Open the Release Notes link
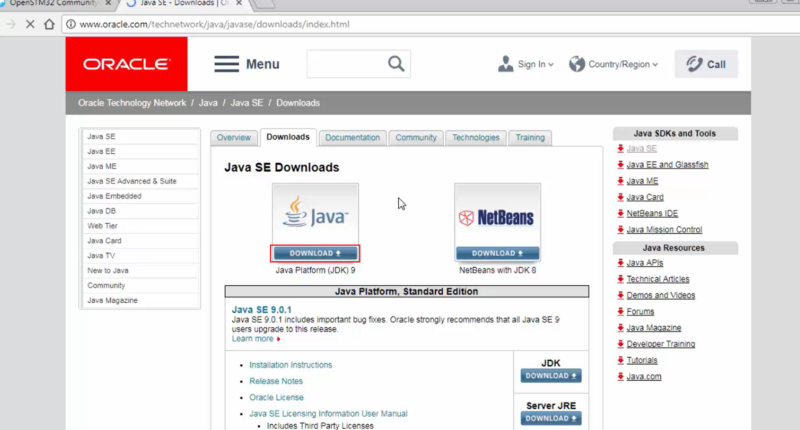The image size is (800, 430). (x=276, y=381)
